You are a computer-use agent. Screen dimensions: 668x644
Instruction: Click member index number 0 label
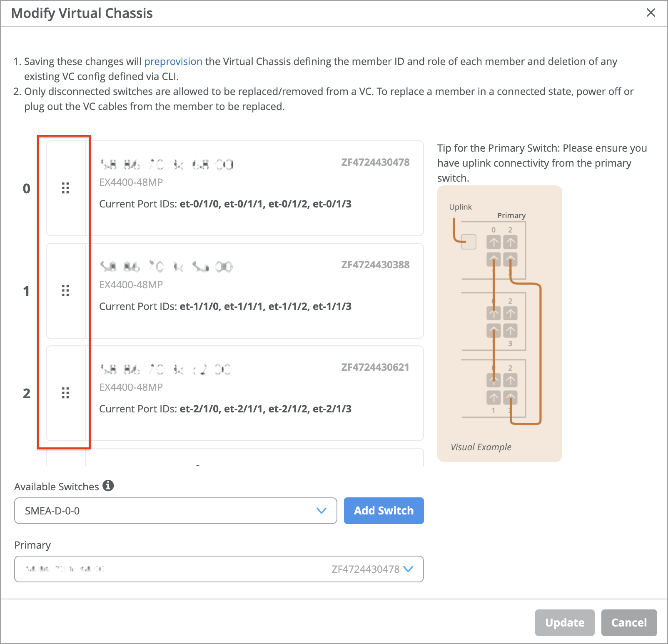coord(27,189)
